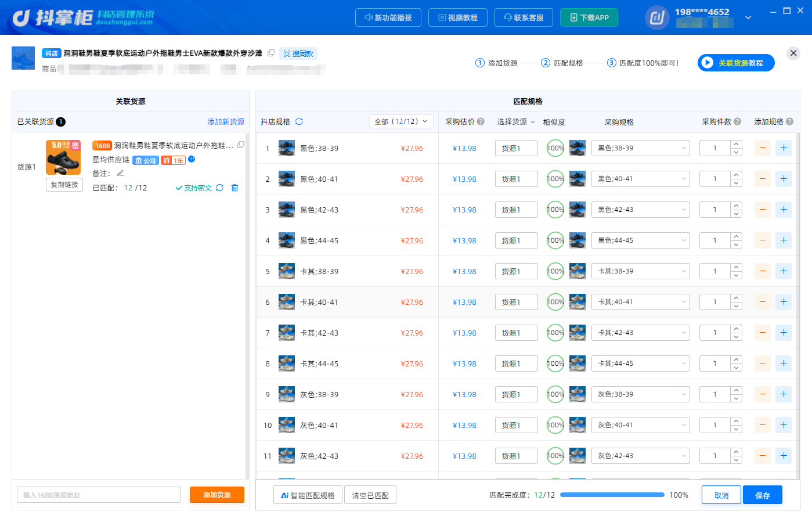Click the 货源1 button in row 黑色;44-45
This screenshot has width=812, height=522.
pyautogui.click(x=516, y=240)
